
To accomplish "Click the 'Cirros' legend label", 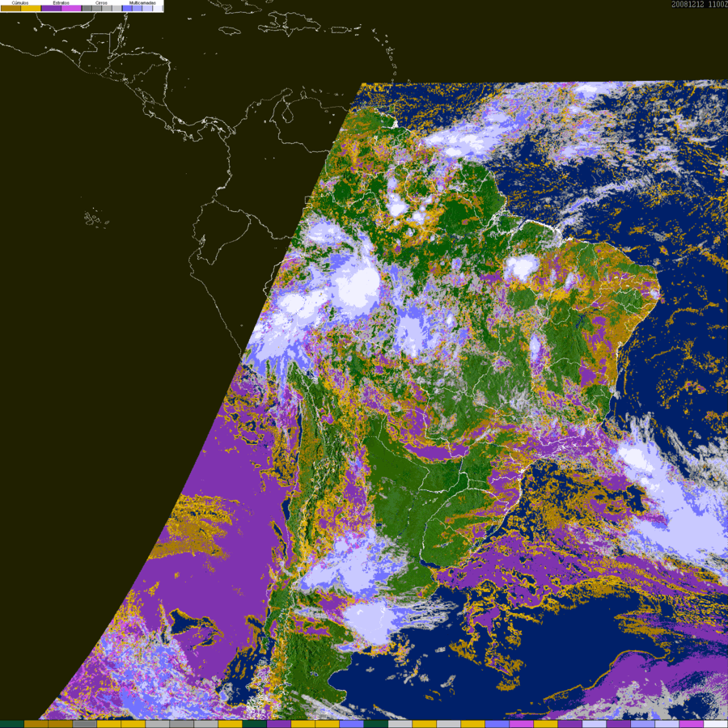I will [x=101, y=2].
